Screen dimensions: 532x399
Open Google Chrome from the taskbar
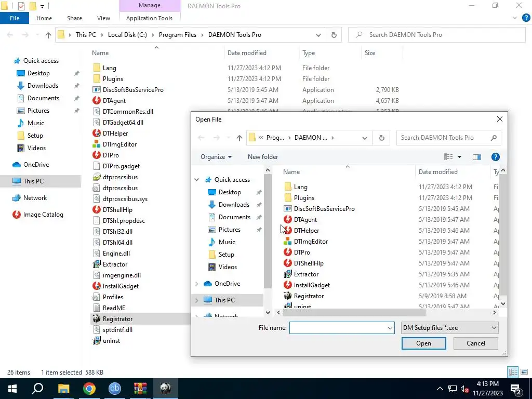pyautogui.click(x=89, y=389)
